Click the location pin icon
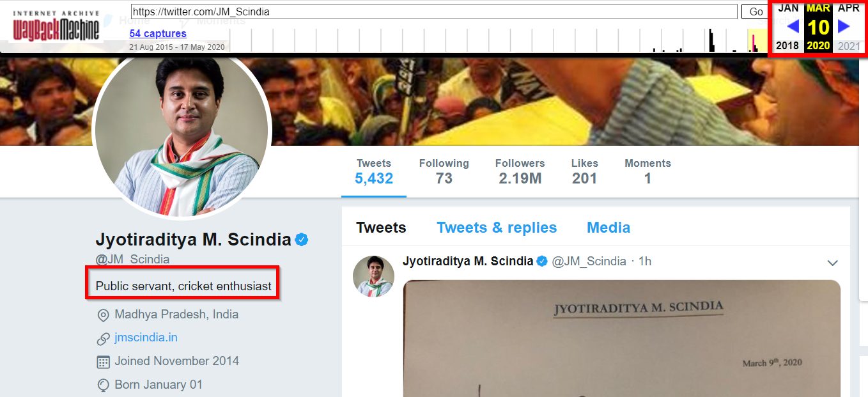The height and width of the screenshot is (397, 868). pyautogui.click(x=103, y=315)
